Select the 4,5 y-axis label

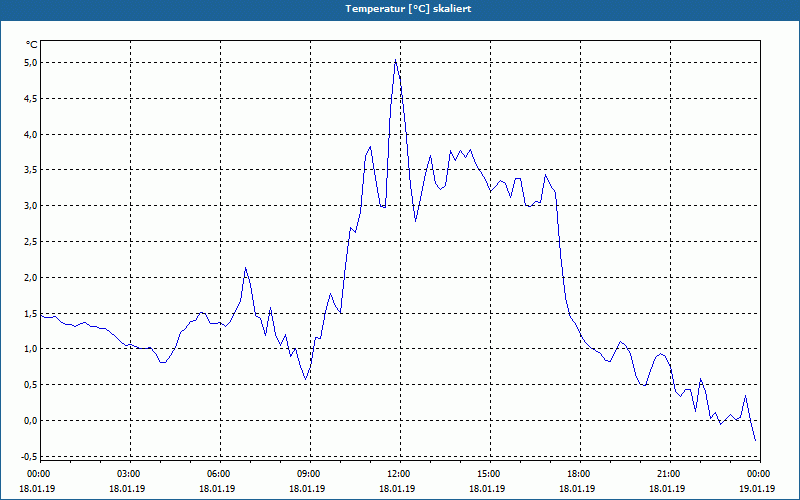(31, 98)
